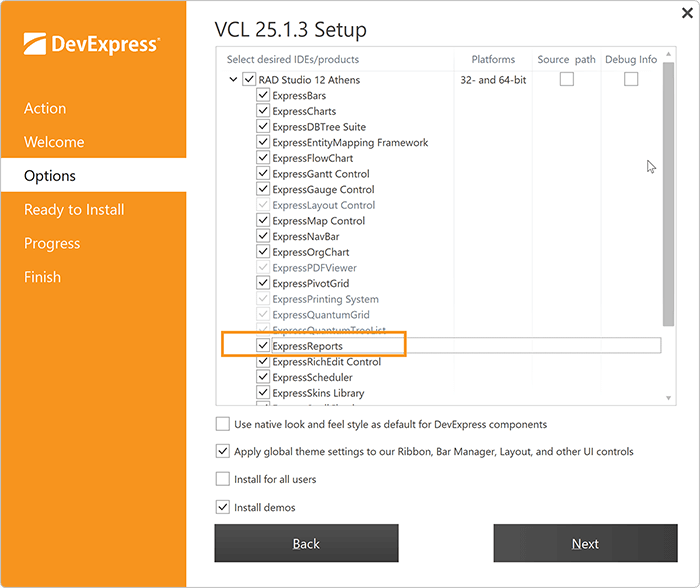
Task: Select RAD Studio 12 Athens label
Action: click(x=309, y=80)
